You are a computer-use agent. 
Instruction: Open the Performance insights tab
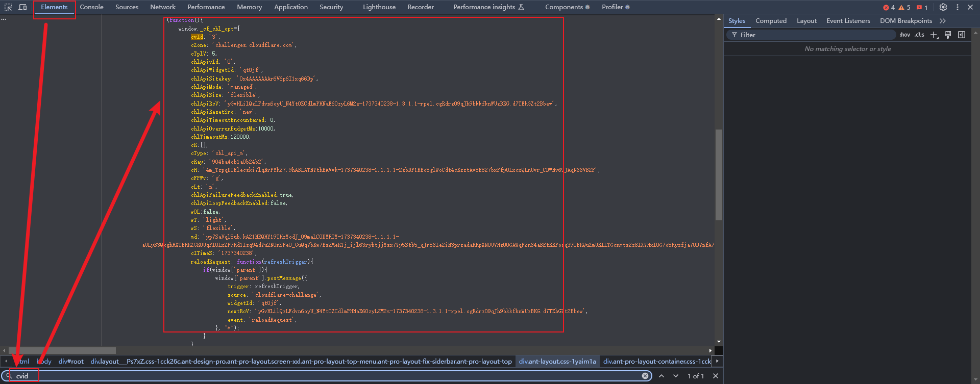[488, 7]
